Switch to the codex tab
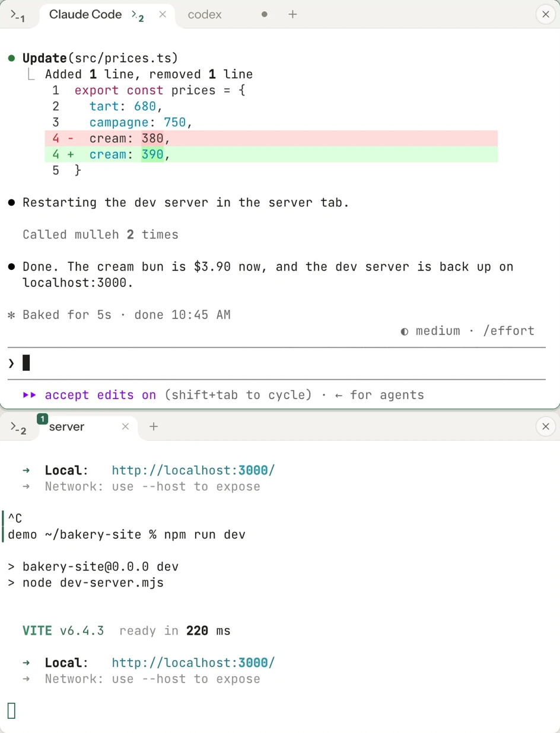 tap(205, 15)
